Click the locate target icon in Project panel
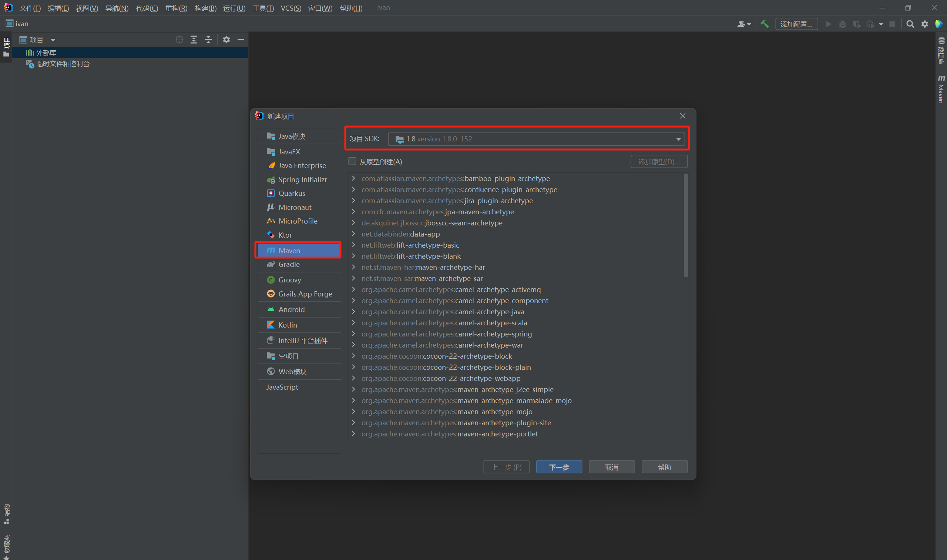The width and height of the screenshot is (947, 560). 179,40
